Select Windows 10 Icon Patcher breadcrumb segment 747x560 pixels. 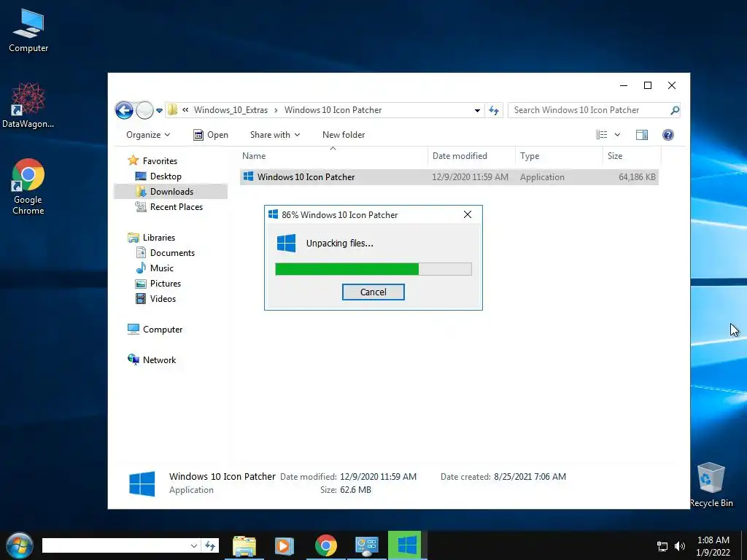click(x=333, y=110)
